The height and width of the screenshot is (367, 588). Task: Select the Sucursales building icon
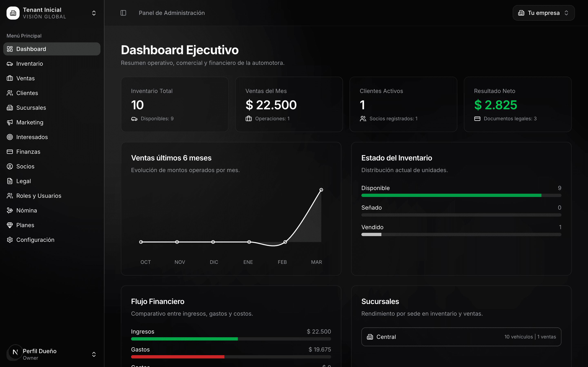[x=10, y=107]
